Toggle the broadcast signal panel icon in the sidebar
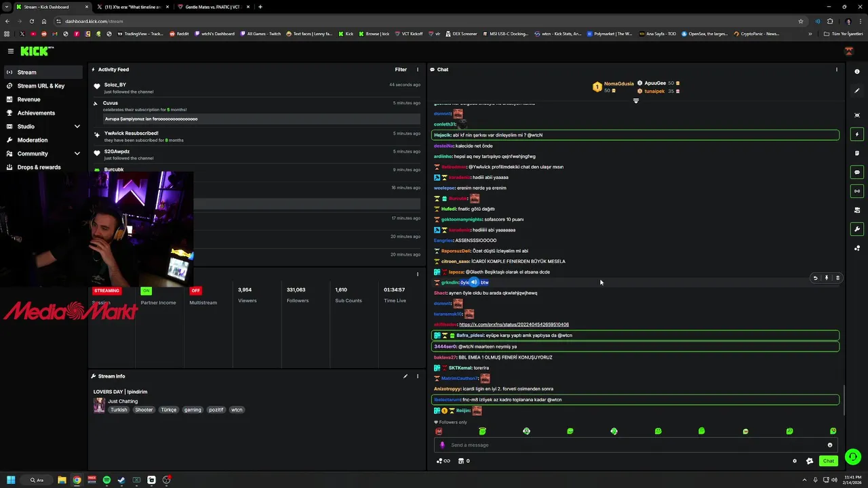Image resolution: width=868 pixels, height=488 pixels. [857, 191]
